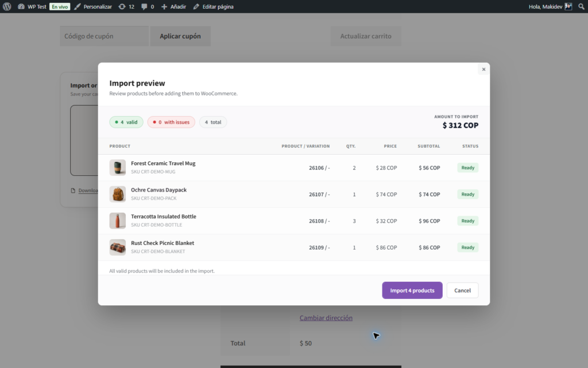Viewport: 588px width, 368px height.
Task: Click the Añadir plus icon
Action: (164, 6)
